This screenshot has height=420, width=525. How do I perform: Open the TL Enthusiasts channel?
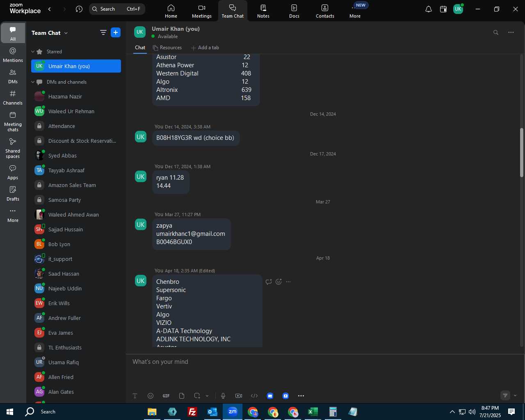[x=76, y=348]
